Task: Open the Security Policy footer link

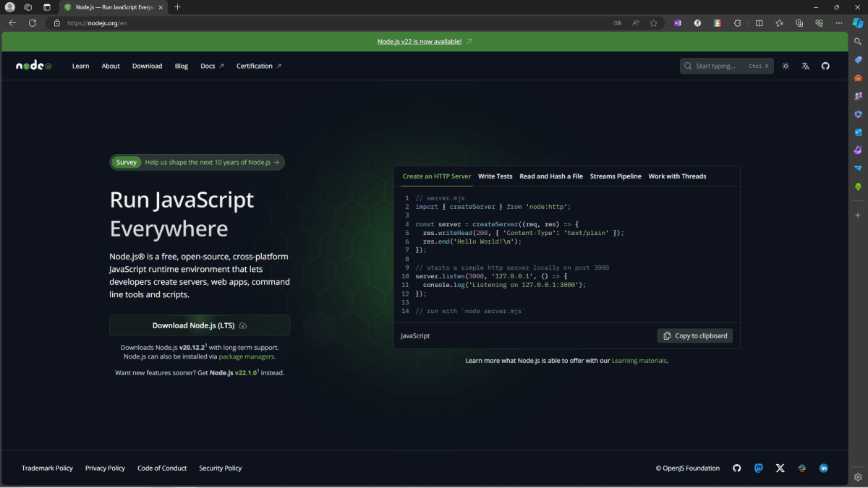Action: coord(221,468)
